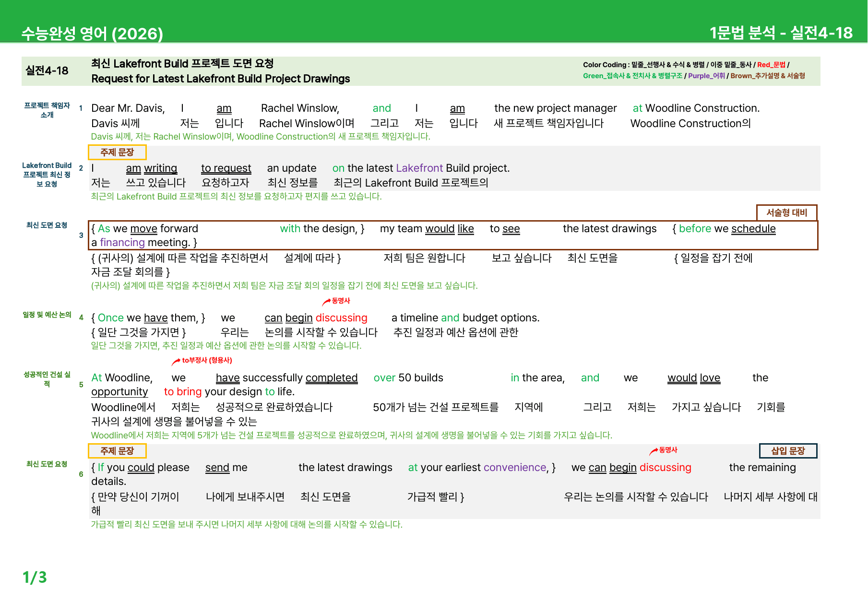Click 'have successfully completed' phrase
Viewport: 868px width, 613px height.
tap(286, 378)
